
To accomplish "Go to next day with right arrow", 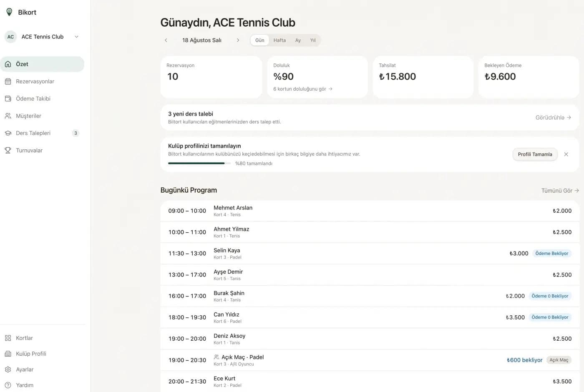I will click(x=238, y=40).
